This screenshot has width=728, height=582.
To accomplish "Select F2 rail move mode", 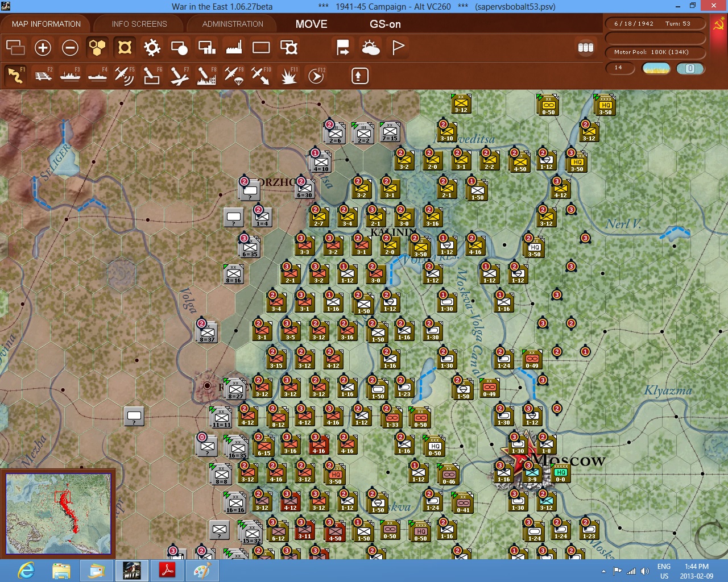I will pyautogui.click(x=43, y=75).
